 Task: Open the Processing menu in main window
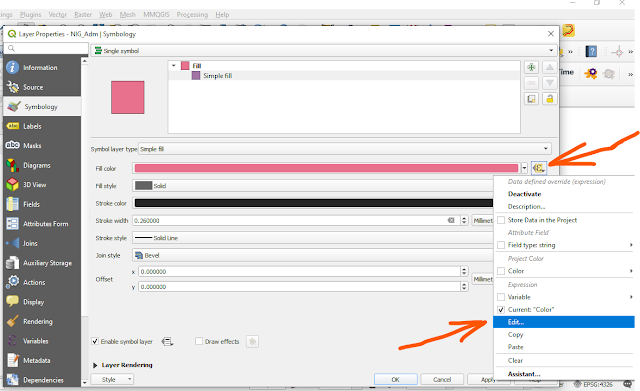[192, 15]
